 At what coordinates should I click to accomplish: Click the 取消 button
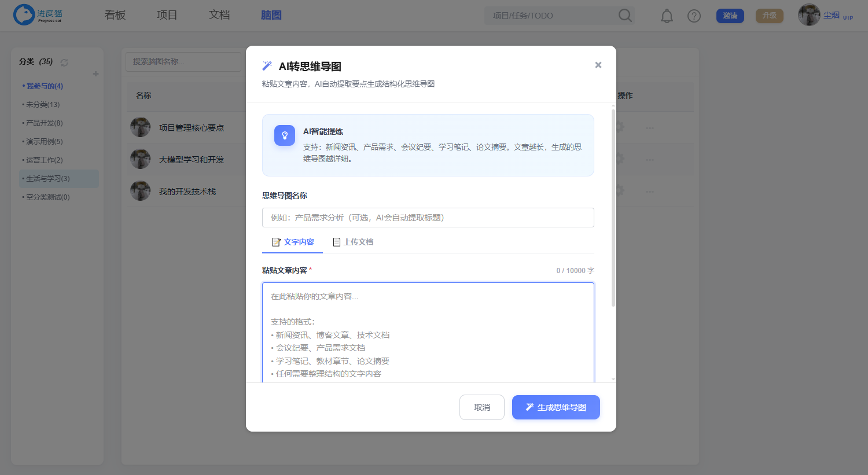point(482,407)
